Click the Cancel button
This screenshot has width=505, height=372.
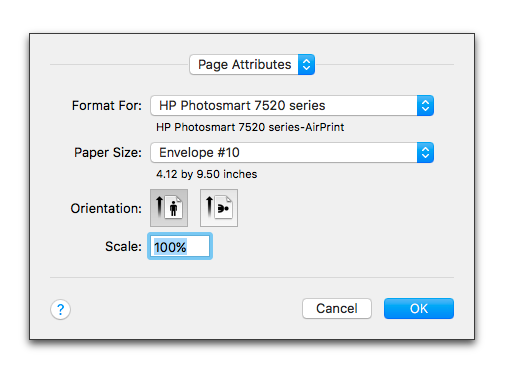click(x=337, y=308)
